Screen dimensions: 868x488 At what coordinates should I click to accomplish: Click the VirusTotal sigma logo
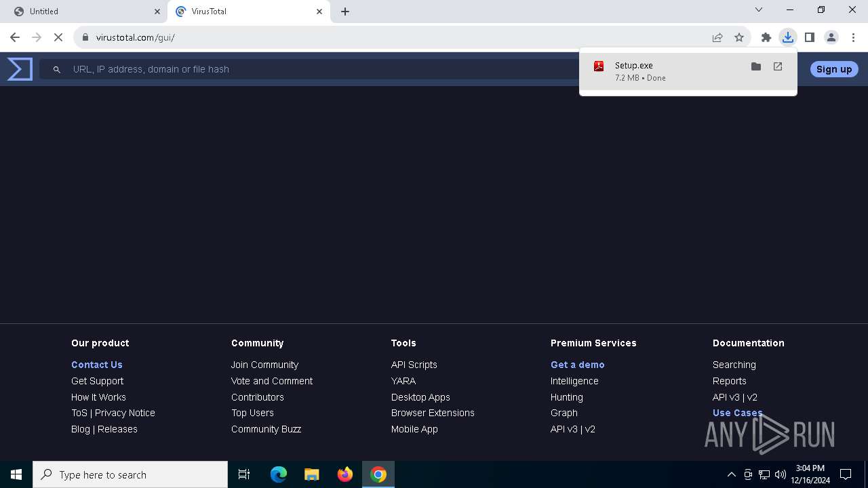[x=20, y=69]
